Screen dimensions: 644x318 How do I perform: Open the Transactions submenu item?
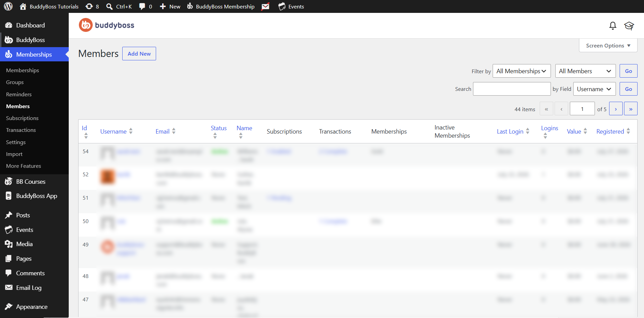(x=21, y=130)
